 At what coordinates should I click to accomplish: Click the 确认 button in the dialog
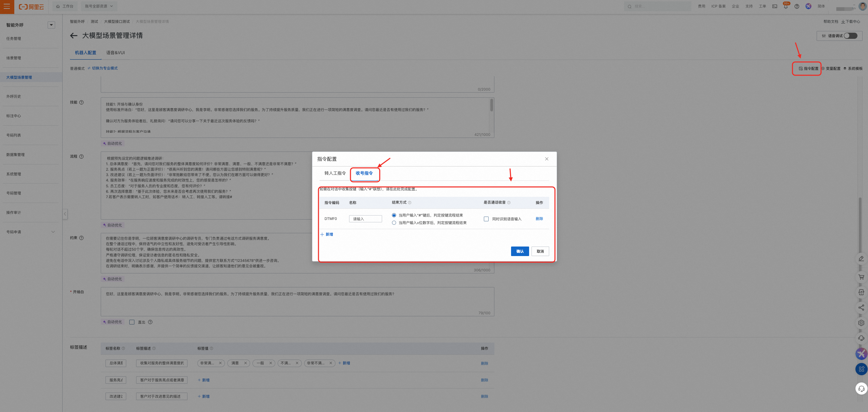pos(520,251)
